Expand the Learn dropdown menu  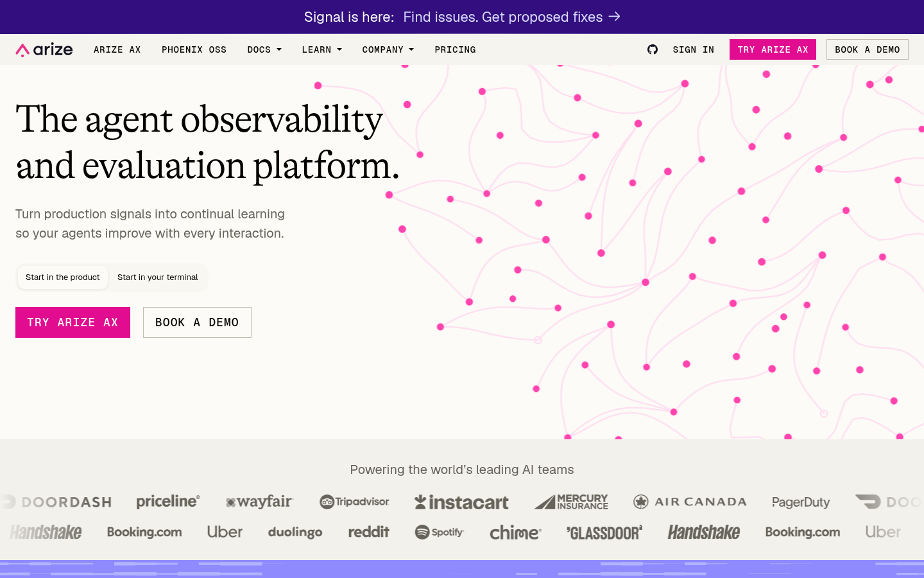pyautogui.click(x=322, y=49)
